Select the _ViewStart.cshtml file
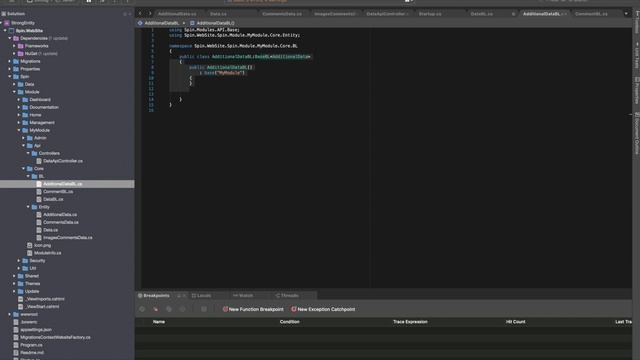640x360 pixels. (42, 307)
